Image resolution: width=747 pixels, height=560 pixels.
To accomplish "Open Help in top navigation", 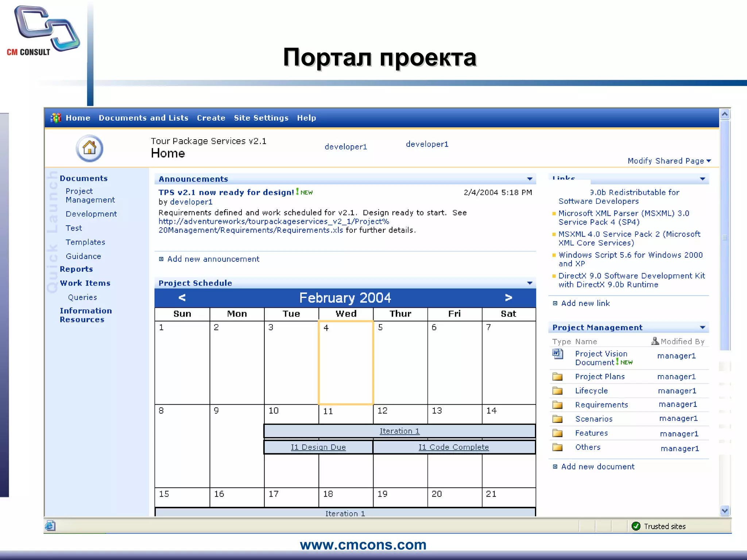I will tap(306, 118).
